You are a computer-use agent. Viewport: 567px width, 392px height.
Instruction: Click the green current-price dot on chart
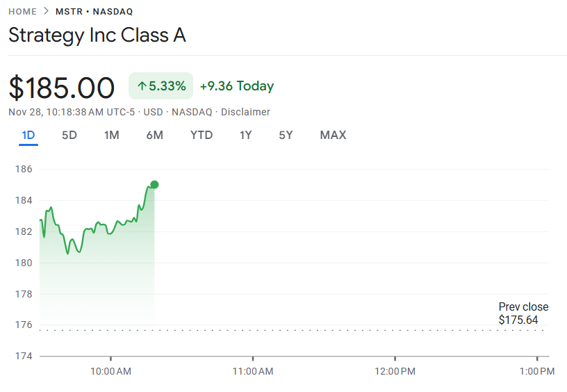pos(154,184)
